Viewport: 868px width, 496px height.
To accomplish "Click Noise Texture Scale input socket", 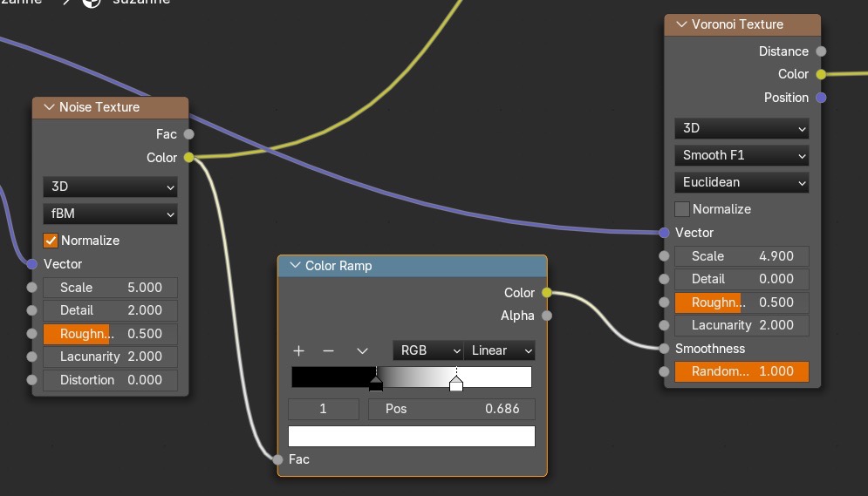I will [32, 288].
